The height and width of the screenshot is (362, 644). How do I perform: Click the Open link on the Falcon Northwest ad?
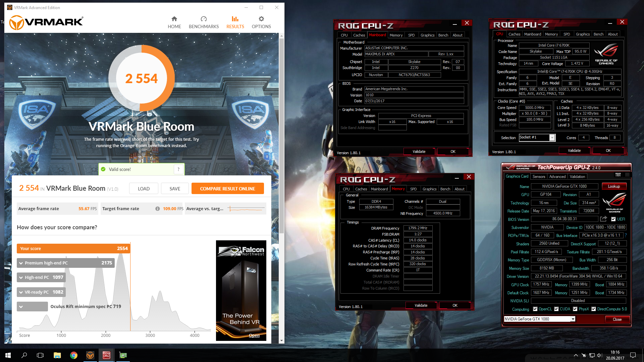tap(254, 336)
